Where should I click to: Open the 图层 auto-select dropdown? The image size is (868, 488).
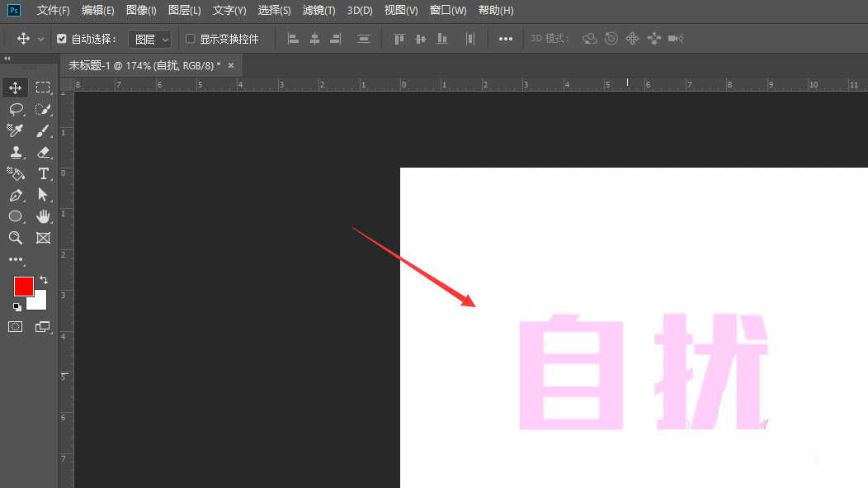point(151,38)
